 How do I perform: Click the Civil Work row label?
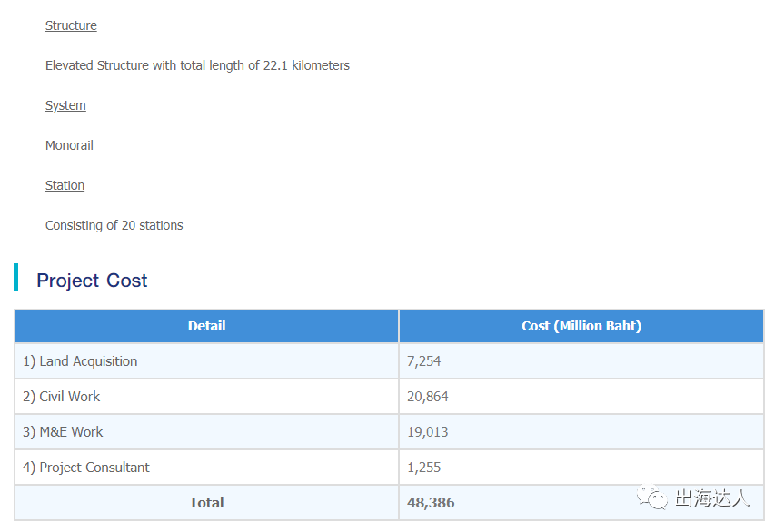pos(62,397)
